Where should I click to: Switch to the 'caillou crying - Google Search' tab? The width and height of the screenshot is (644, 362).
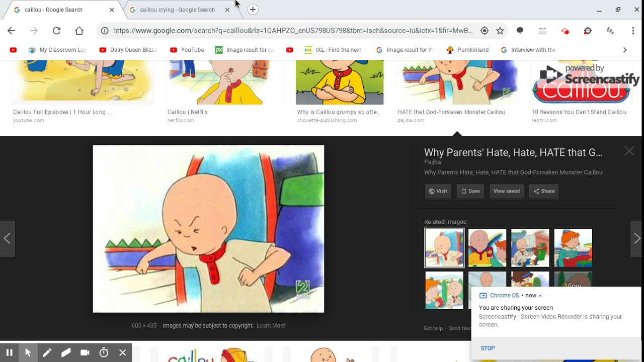point(177,10)
